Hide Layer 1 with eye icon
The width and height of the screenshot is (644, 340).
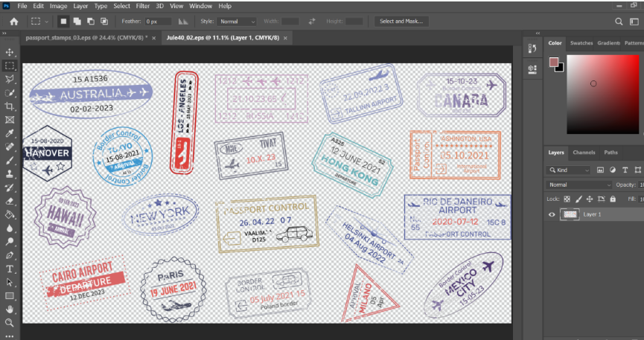pos(552,214)
